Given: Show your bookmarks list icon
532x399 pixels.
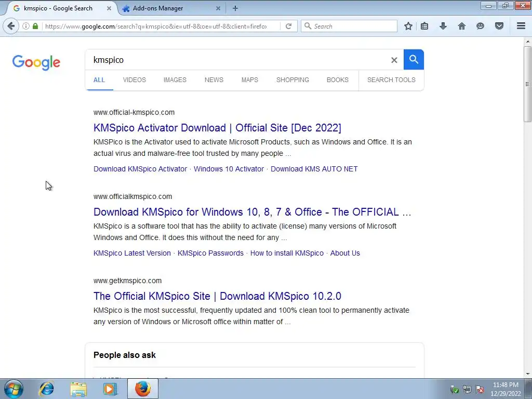Looking at the screenshot, I should pyautogui.click(x=424, y=26).
